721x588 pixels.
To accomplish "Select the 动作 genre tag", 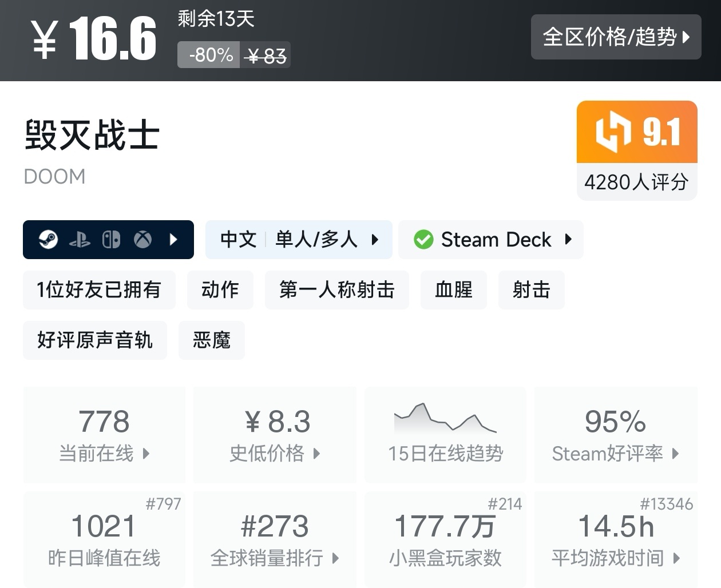I will pyautogui.click(x=220, y=290).
